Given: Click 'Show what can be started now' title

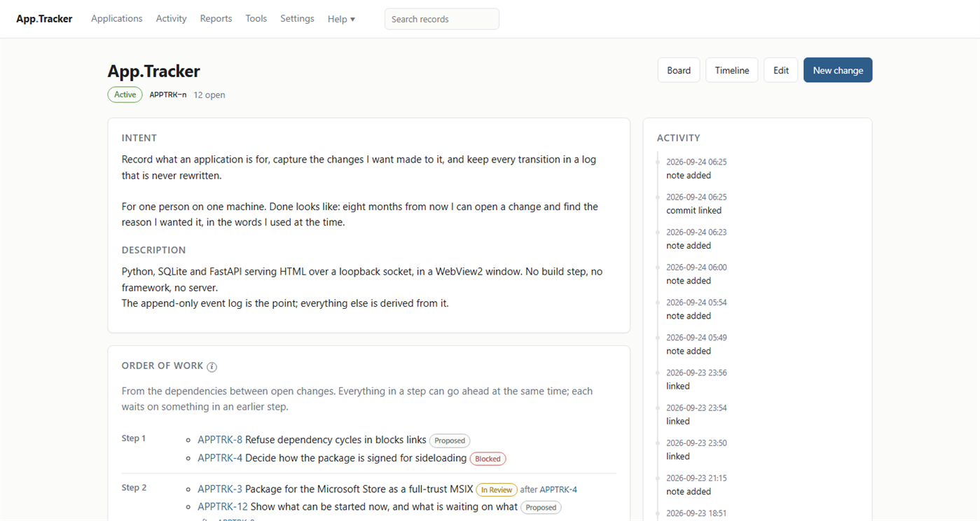Looking at the screenshot, I should (x=384, y=506).
